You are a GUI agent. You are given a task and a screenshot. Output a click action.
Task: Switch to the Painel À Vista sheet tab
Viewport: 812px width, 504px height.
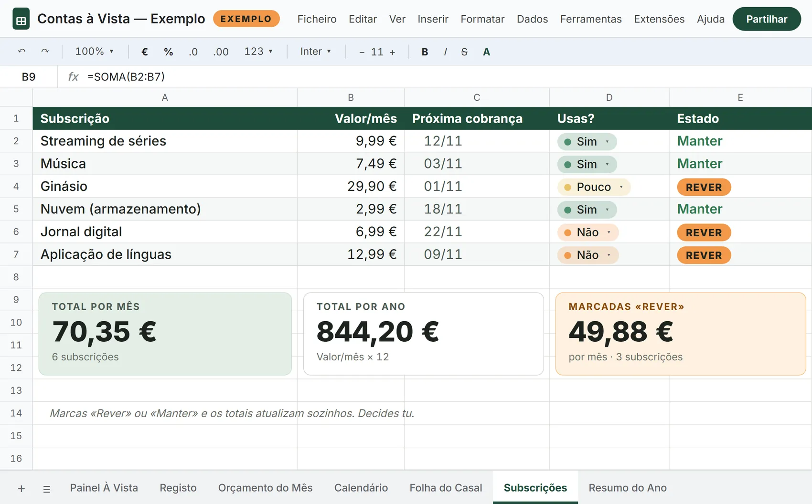104,488
